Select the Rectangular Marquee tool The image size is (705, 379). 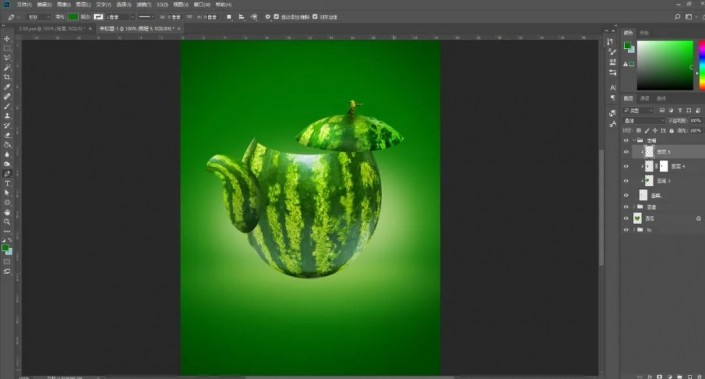[x=7, y=49]
